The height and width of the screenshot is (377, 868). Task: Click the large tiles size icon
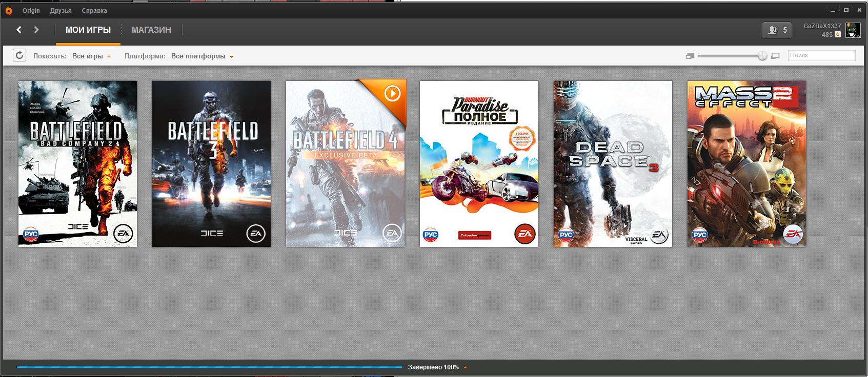(x=775, y=56)
